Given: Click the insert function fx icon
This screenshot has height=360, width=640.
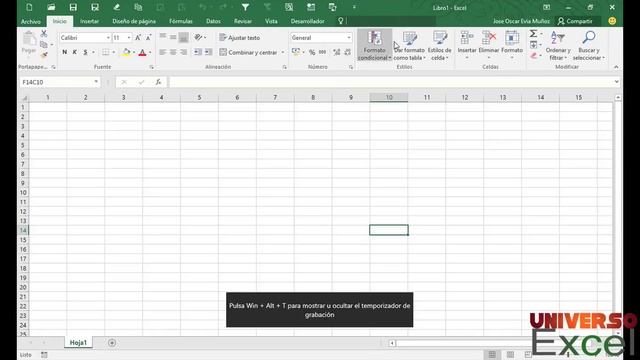Looking at the screenshot, I should tap(158, 82).
